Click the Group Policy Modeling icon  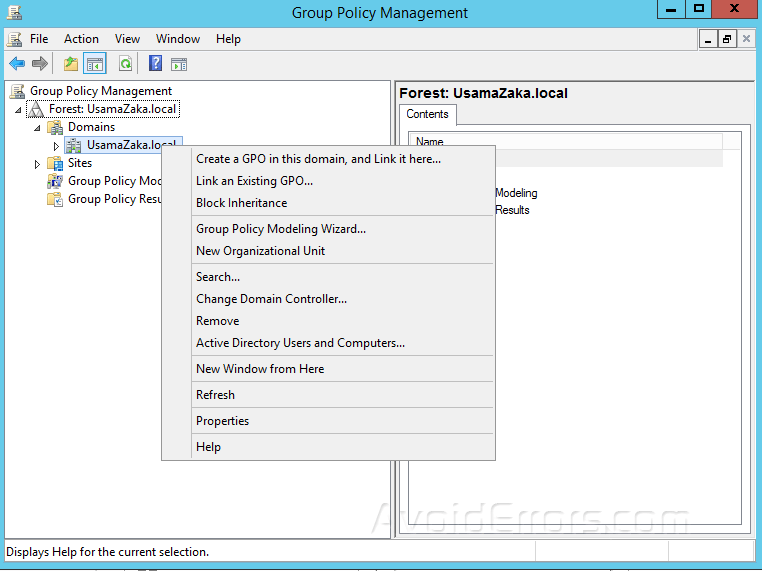(x=55, y=181)
